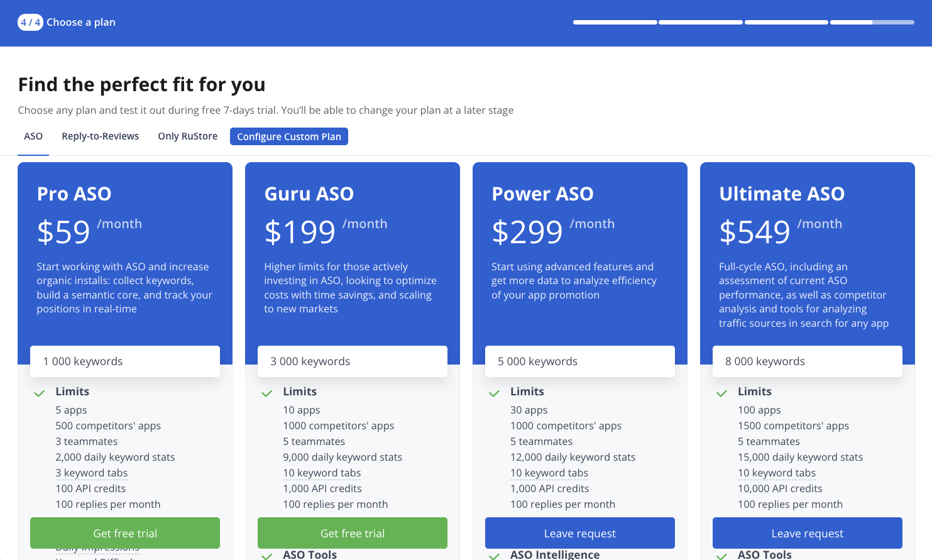Image resolution: width=932 pixels, height=560 pixels.
Task: Select the Only RuStore tab
Action: point(187,136)
